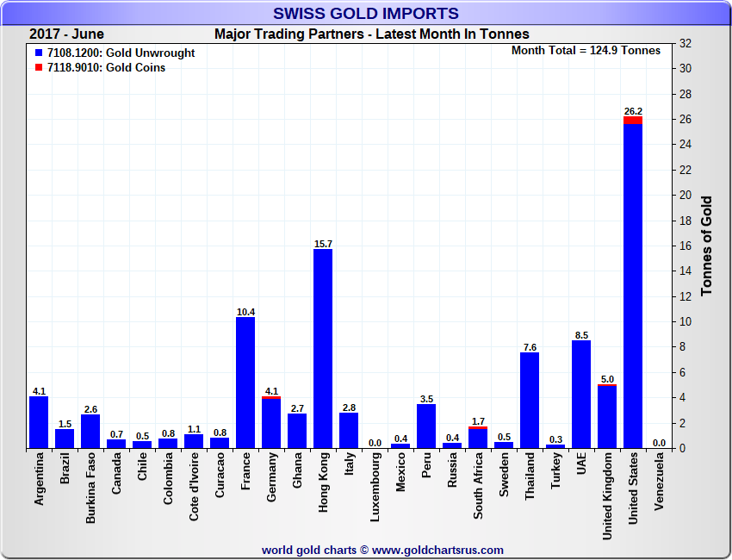The height and width of the screenshot is (560, 732).
Task: Click the Tonnes of Gold axis title
Action: click(706, 246)
